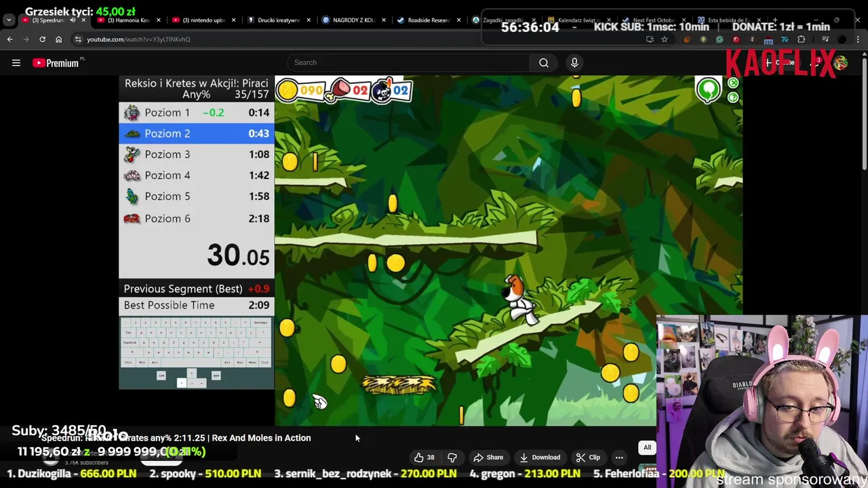Go back with browser back arrow
The image size is (868, 488).
point(10,39)
